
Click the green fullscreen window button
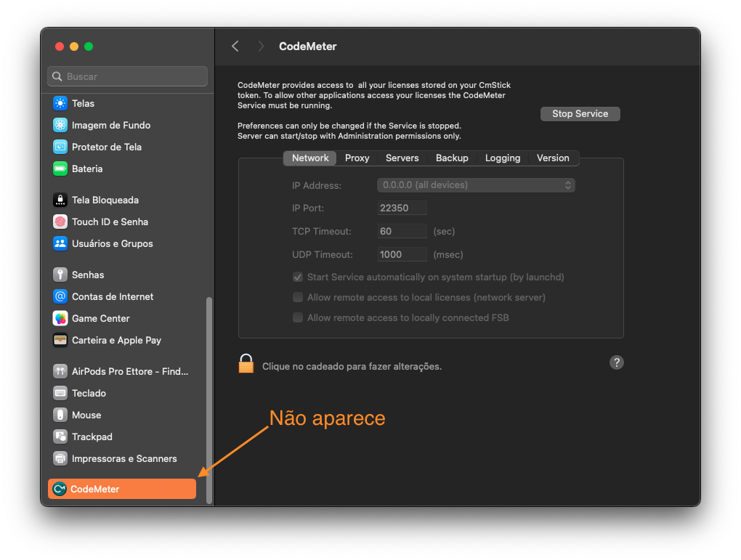89,46
